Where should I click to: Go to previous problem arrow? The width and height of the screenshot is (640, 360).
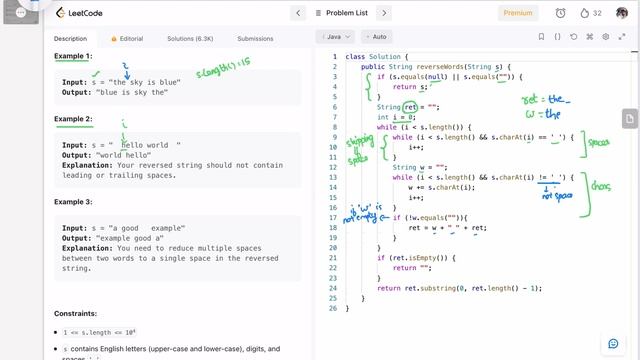[x=298, y=13]
